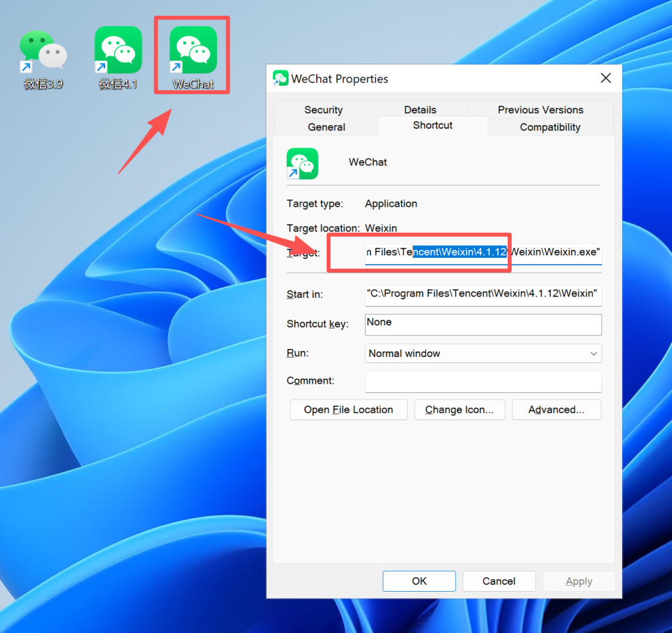672x633 pixels.
Task: Expand the Run dropdown showing Normal window
Action: 483,354
